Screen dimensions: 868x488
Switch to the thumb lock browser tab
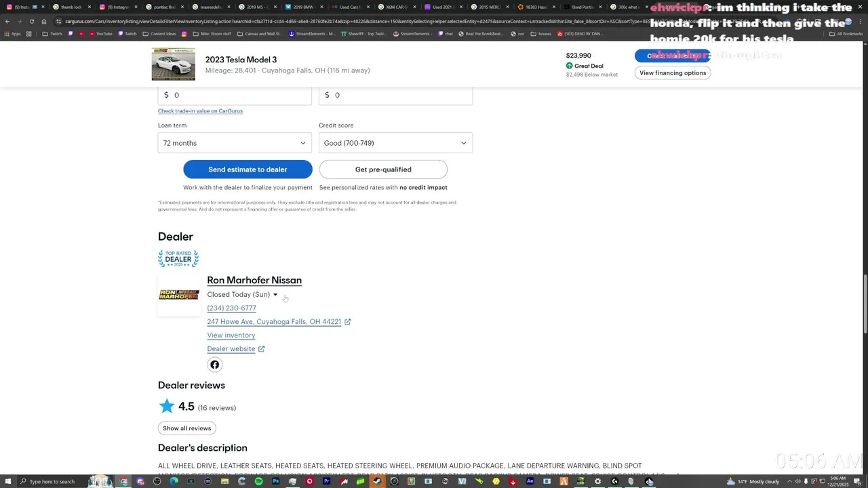[71, 7]
